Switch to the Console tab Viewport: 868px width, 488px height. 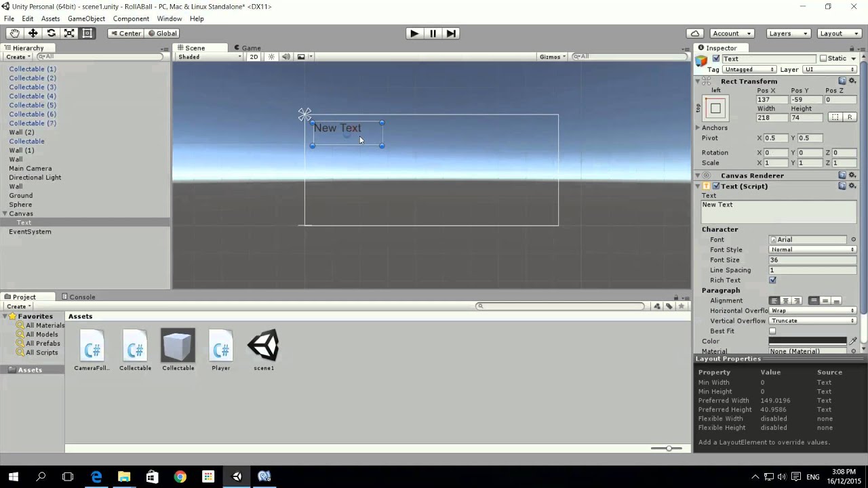tap(79, 297)
